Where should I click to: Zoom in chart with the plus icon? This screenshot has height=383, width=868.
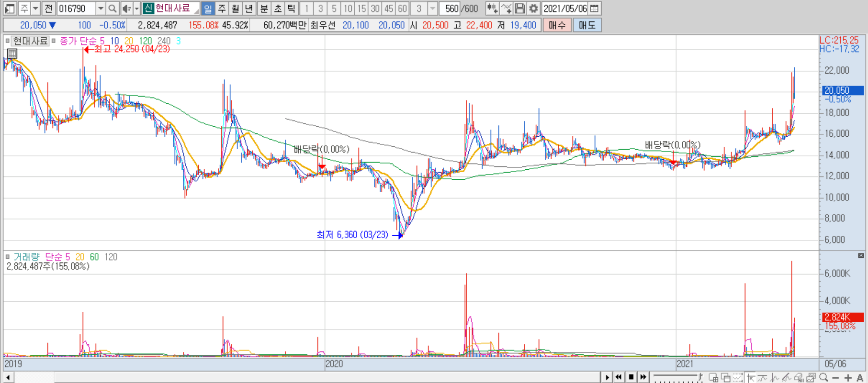848,378
